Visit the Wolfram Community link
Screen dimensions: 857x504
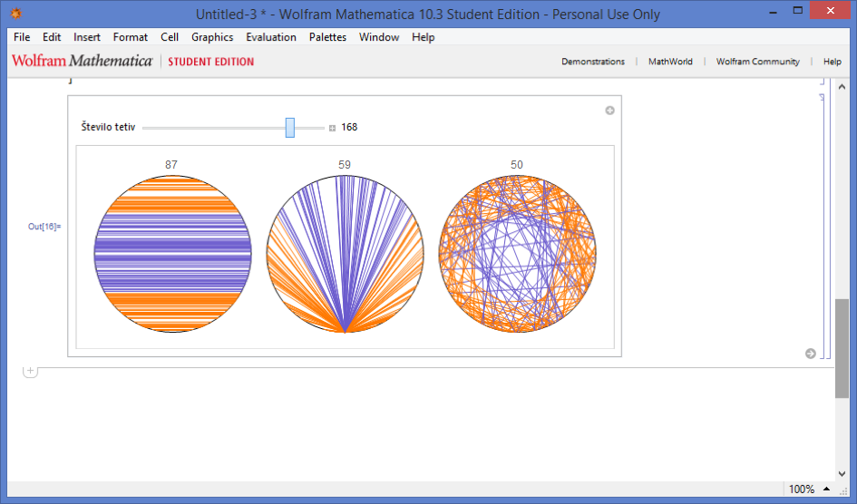757,62
